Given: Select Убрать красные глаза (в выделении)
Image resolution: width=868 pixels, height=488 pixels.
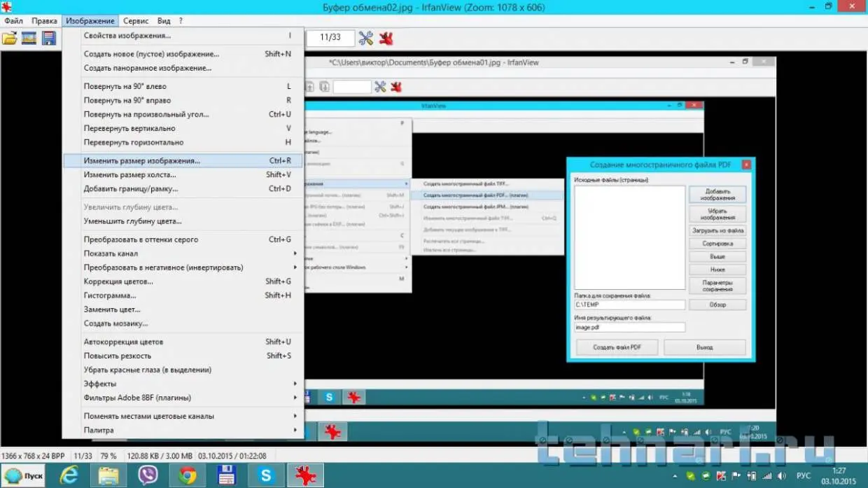Looking at the screenshot, I should click(183, 370).
